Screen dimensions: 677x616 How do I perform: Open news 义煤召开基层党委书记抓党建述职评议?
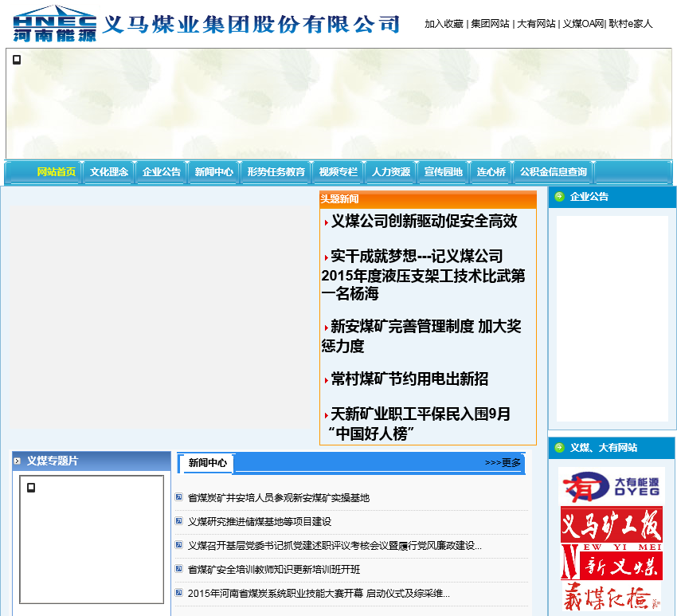tap(335, 545)
